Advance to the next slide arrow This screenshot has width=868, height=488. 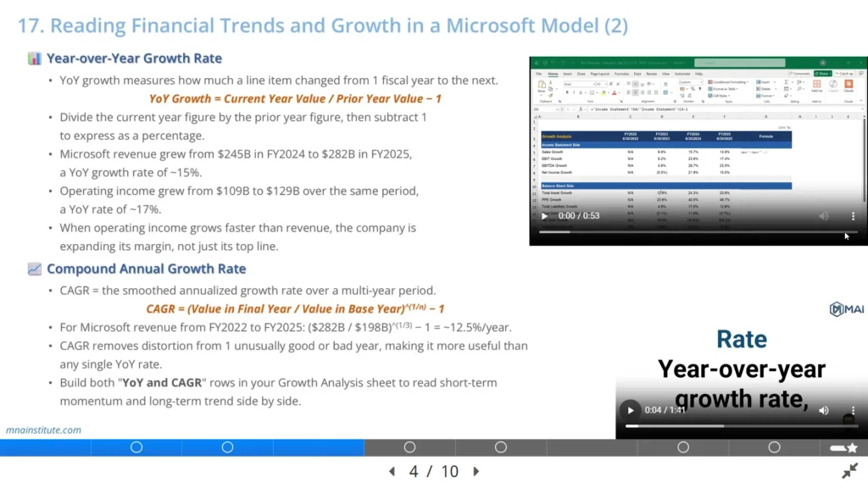tap(476, 471)
